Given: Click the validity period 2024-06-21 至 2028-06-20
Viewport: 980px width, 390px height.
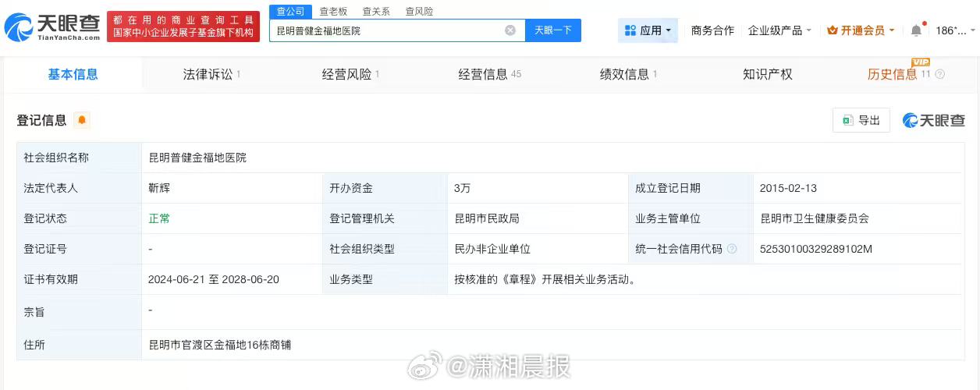Looking at the screenshot, I should 214,279.
